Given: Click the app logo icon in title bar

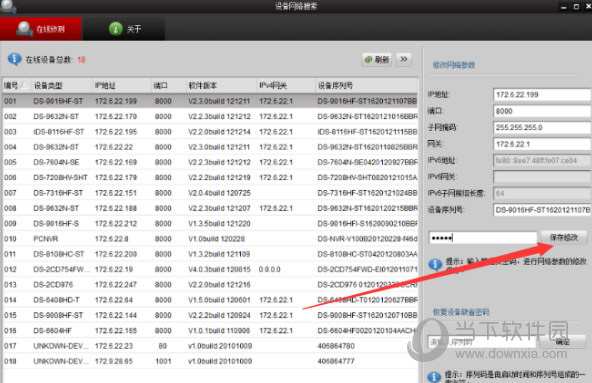Looking at the screenshot, I should coord(8,6).
